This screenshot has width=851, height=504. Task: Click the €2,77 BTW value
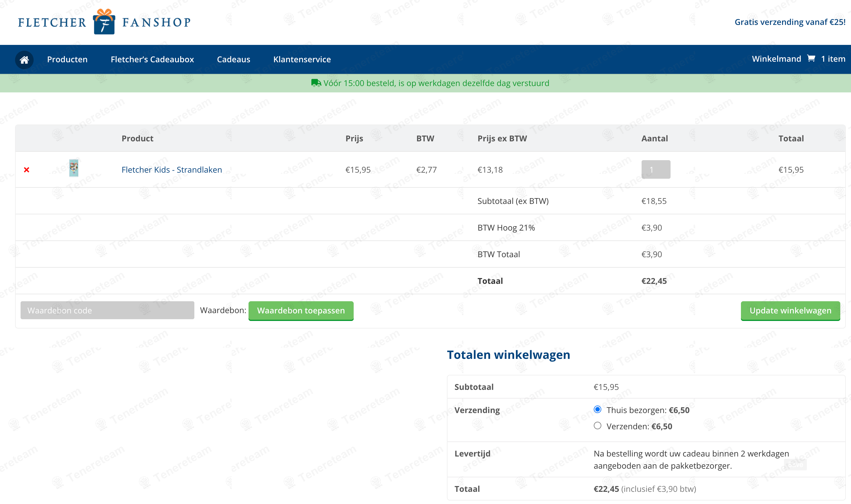[427, 170]
